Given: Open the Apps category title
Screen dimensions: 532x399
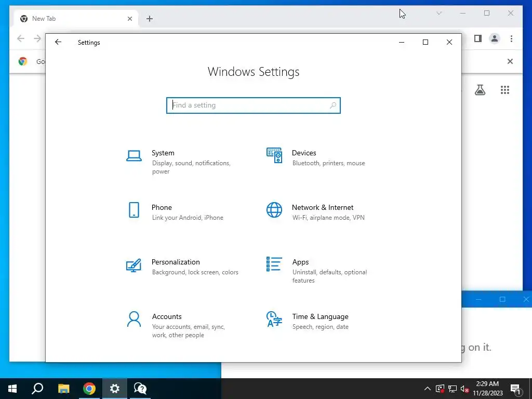Looking at the screenshot, I should point(301,262).
